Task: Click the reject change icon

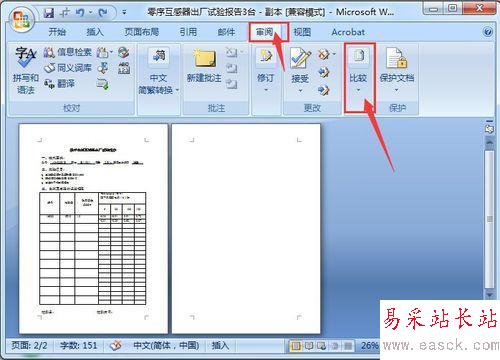Action: coord(323,54)
